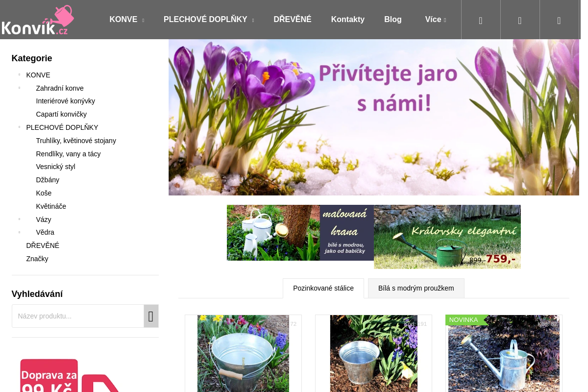Open the Královsky elegantní green can banner
The image size is (588, 392).
[x=447, y=237]
